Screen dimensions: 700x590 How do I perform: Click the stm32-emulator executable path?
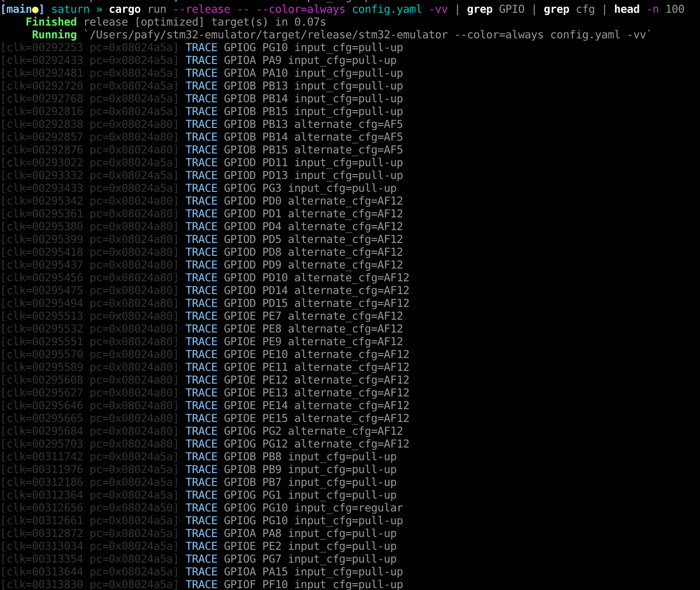click(x=269, y=35)
